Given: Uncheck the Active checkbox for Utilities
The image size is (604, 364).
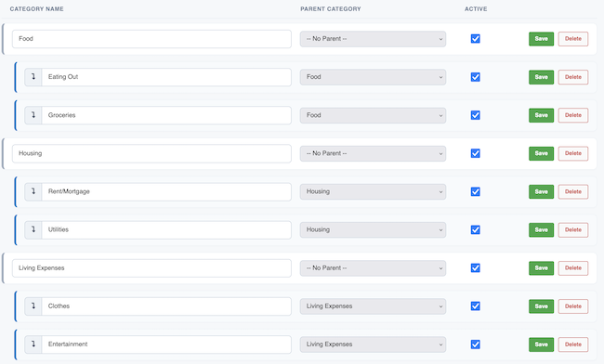Looking at the screenshot, I should click(x=476, y=229).
